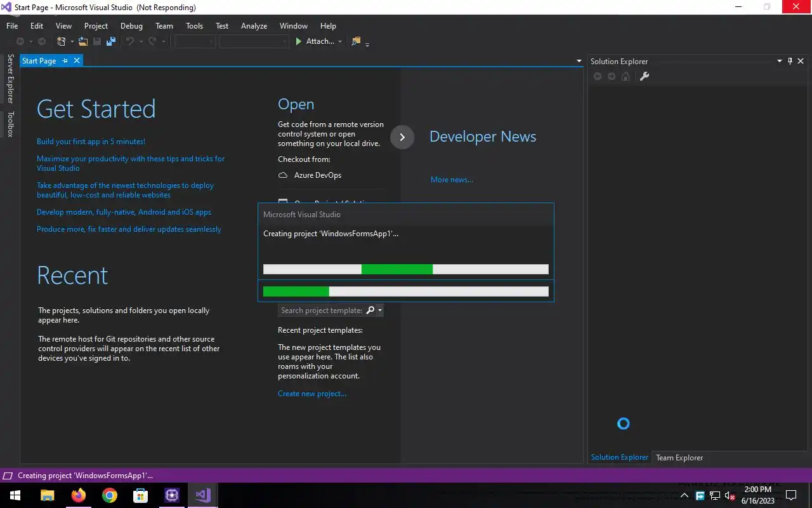
Task: Open the Attach button dropdown arrow
Action: [x=340, y=42]
